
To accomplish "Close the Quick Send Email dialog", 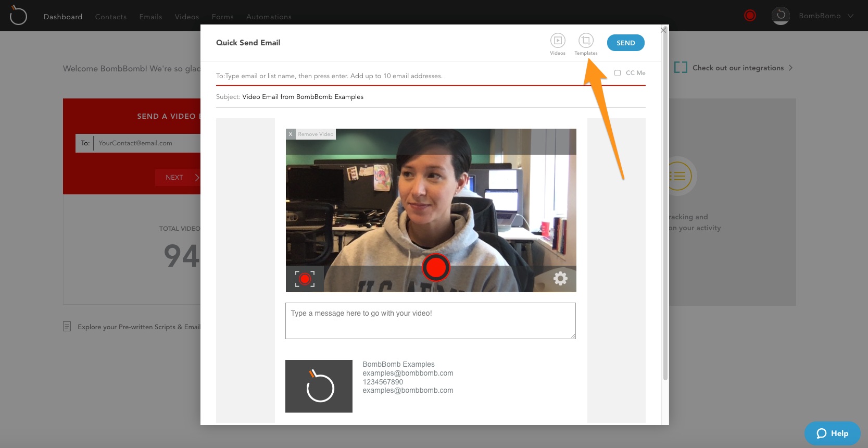I will click(663, 30).
